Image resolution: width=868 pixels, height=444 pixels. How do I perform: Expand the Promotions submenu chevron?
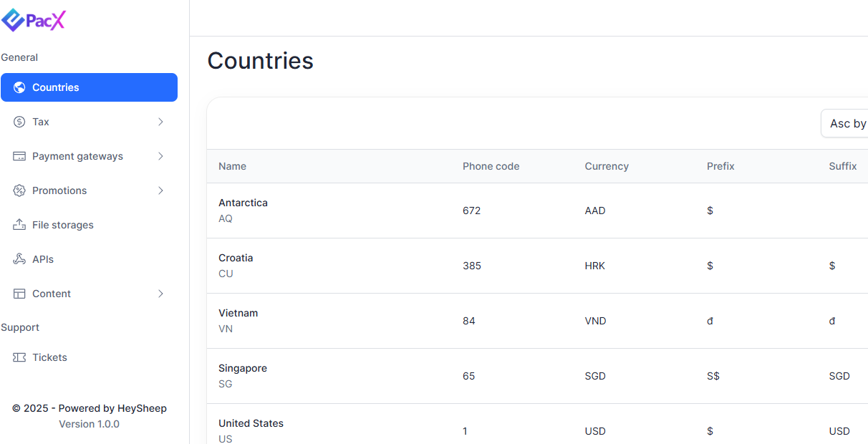coord(160,190)
